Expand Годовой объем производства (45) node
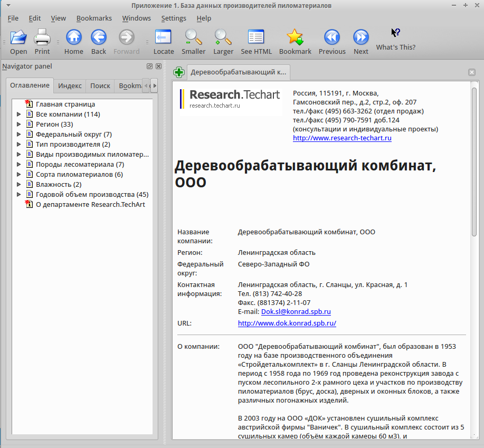This screenshot has height=448, width=484. (x=19, y=195)
